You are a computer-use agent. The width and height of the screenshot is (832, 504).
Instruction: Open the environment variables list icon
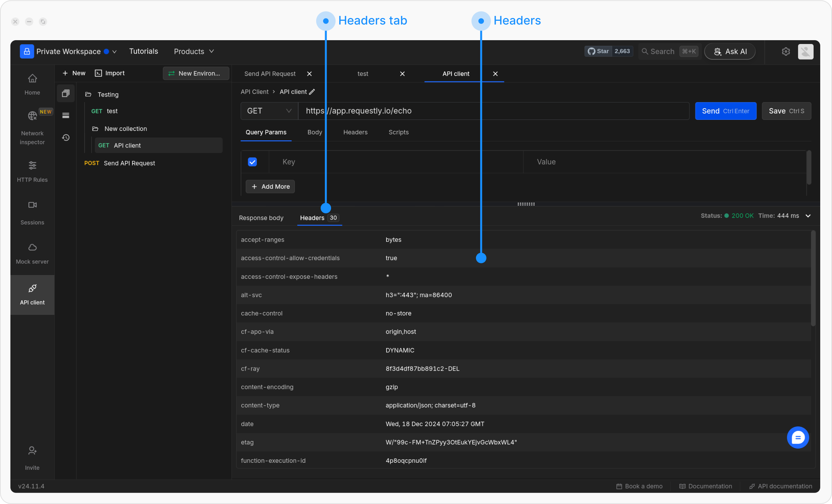tap(66, 115)
